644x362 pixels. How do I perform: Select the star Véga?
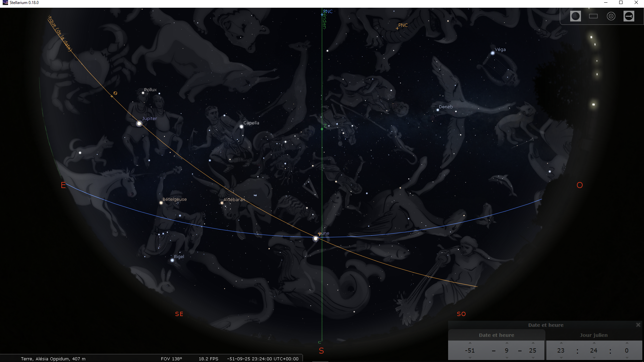(x=492, y=53)
